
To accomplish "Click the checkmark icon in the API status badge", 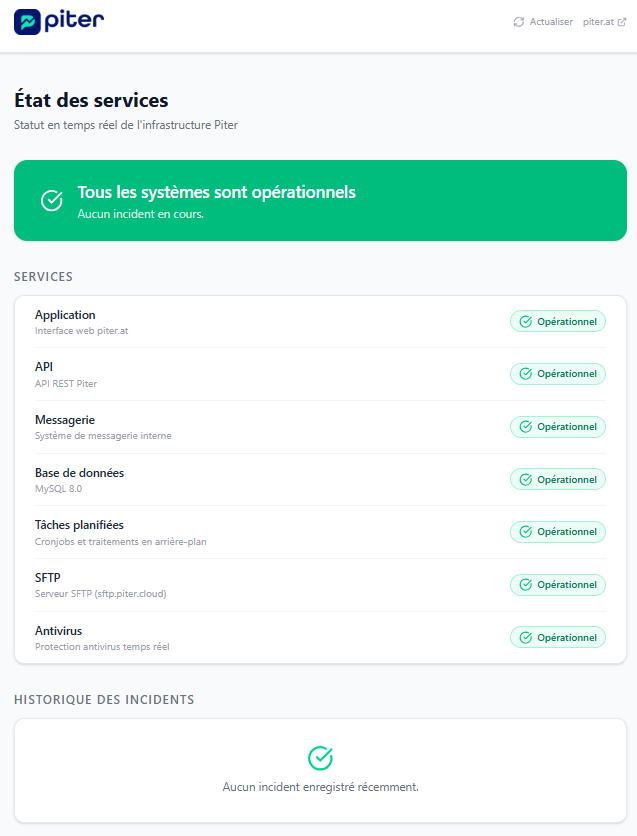I will (x=526, y=374).
